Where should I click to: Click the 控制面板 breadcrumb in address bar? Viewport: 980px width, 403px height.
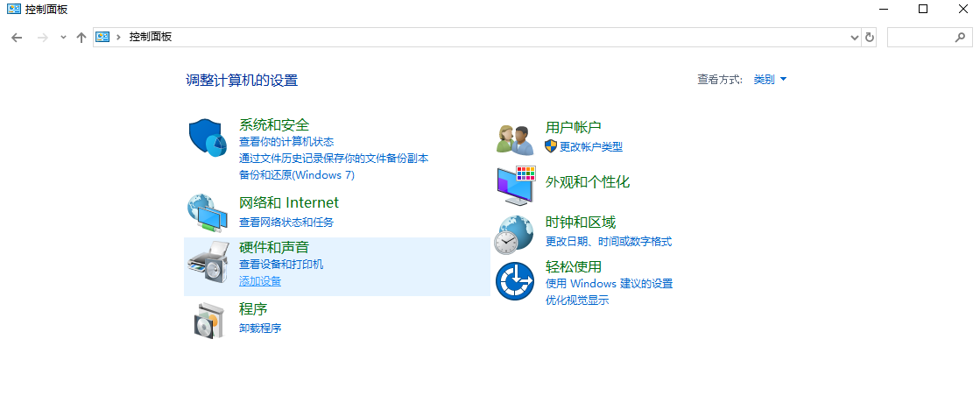click(x=151, y=37)
